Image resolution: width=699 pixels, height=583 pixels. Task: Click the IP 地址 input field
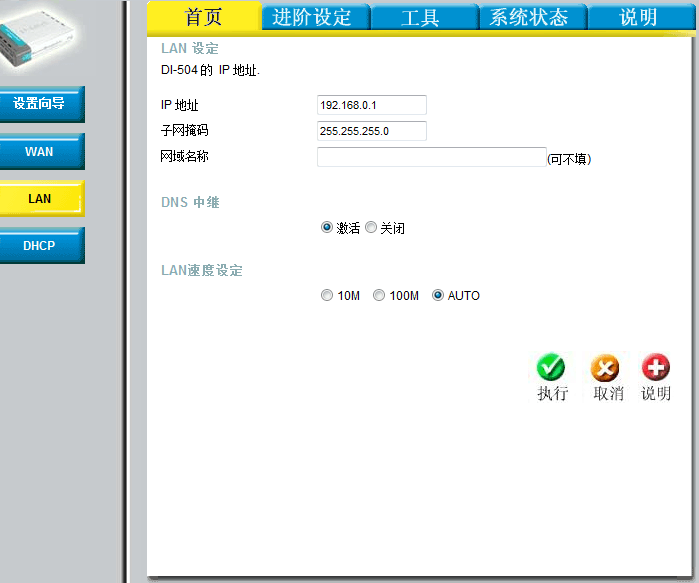pos(372,105)
